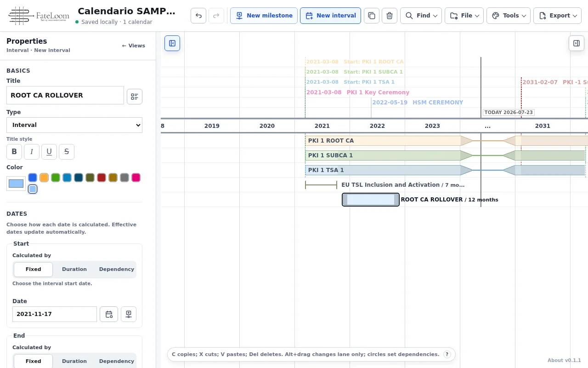The height and width of the screenshot is (368, 588).
Task: Click the 2031-02-07 PKI milestone label
Action: pos(555,82)
